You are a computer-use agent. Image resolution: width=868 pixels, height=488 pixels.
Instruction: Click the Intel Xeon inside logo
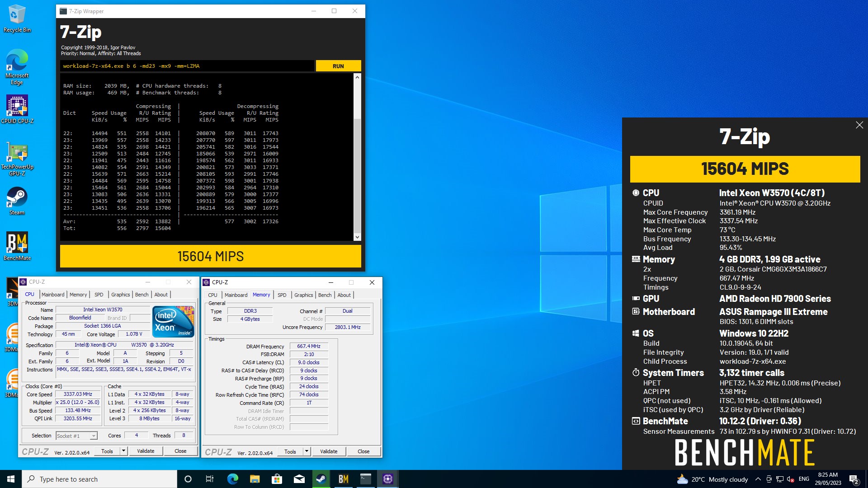pyautogui.click(x=173, y=321)
